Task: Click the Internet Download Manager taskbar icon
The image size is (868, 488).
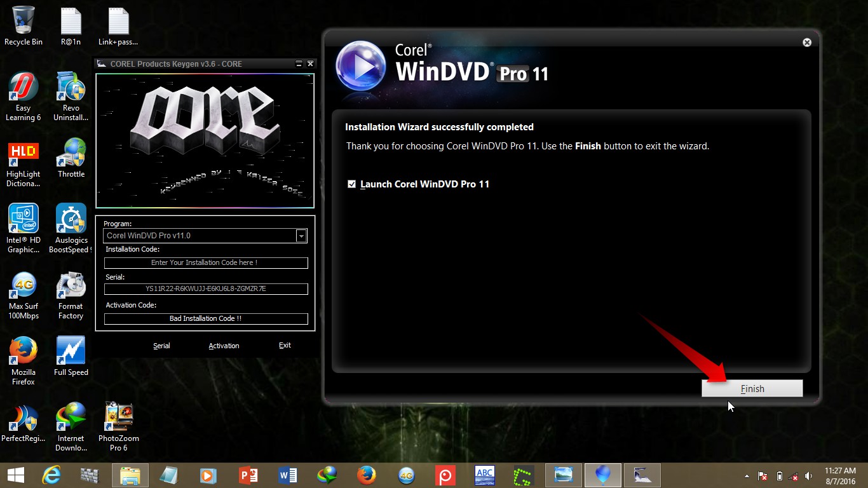Action: click(327, 475)
